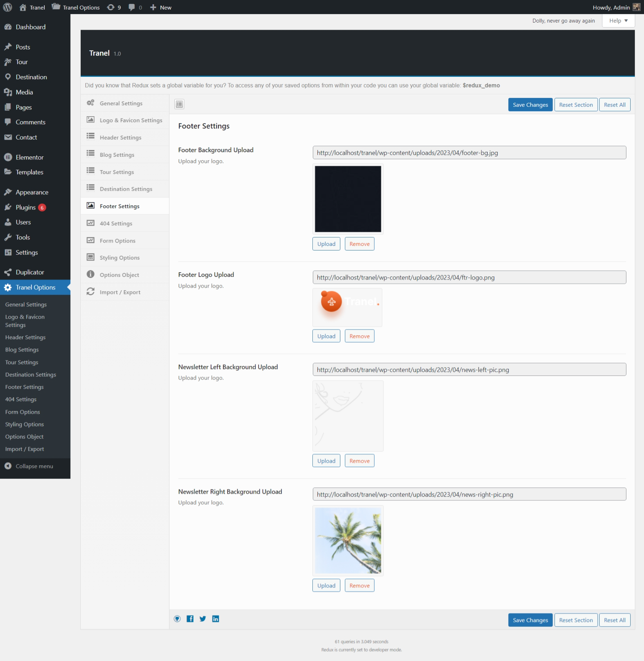
Task: Click the plus New icon in admin bar
Action: (153, 7)
